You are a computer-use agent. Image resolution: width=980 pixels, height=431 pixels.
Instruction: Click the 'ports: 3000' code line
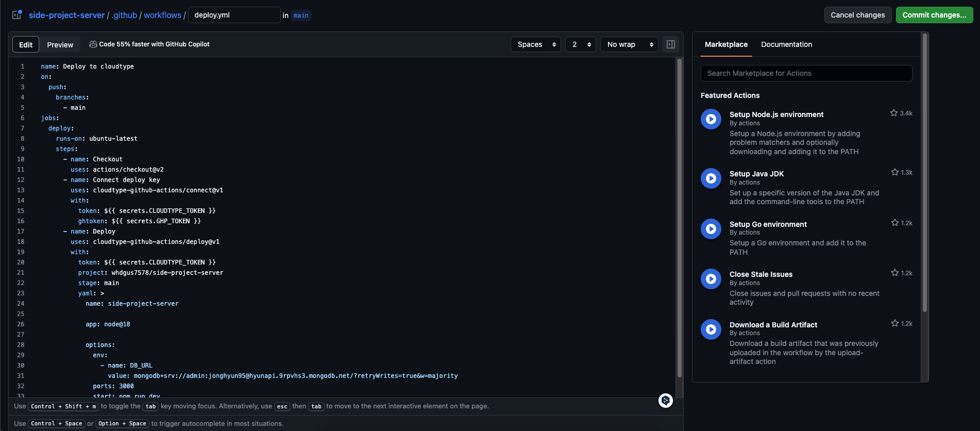(x=113, y=386)
